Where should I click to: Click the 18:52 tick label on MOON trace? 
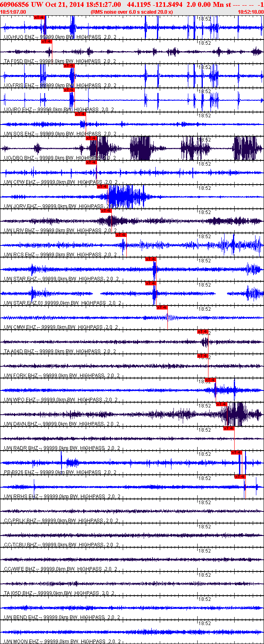point(206,623)
